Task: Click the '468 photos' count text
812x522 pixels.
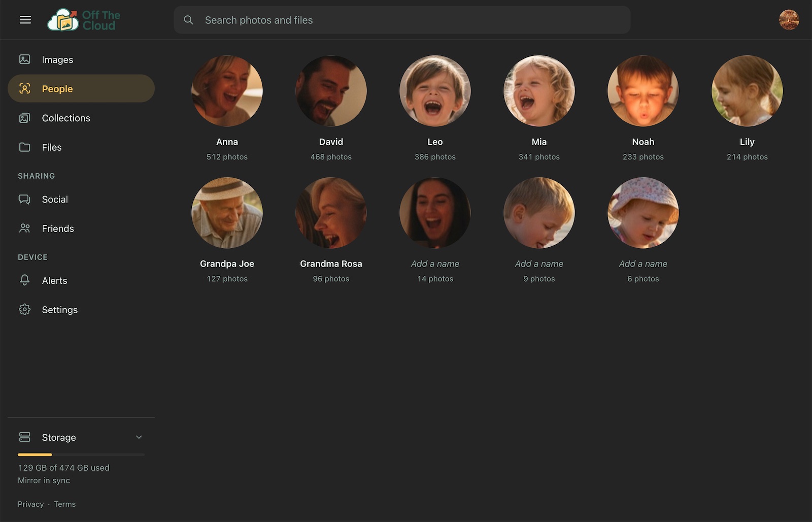Action: (331, 157)
